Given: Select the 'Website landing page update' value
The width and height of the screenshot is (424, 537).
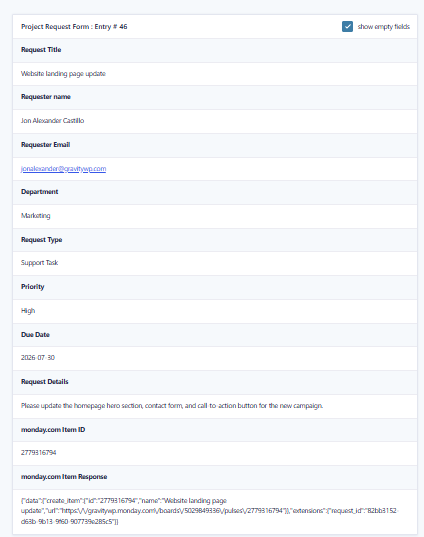Looking at the screenshot, I should click(x=63, y=74).
